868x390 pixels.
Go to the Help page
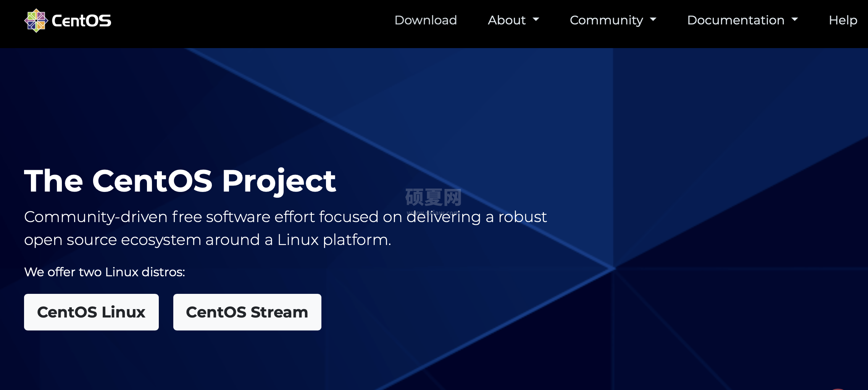pyautogui.click(x=843, y=20)
